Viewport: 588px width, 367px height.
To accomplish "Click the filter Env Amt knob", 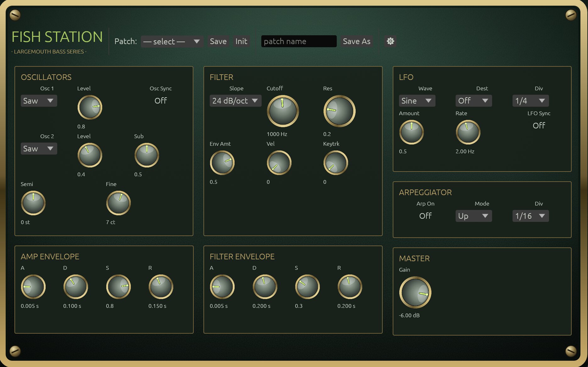I will point(222,163).
